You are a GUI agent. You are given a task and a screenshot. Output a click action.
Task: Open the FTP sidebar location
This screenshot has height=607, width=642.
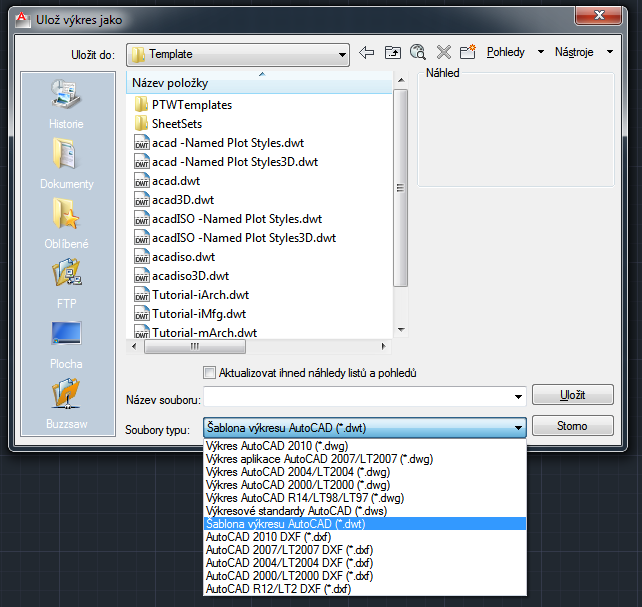click(x=66, y=284)
